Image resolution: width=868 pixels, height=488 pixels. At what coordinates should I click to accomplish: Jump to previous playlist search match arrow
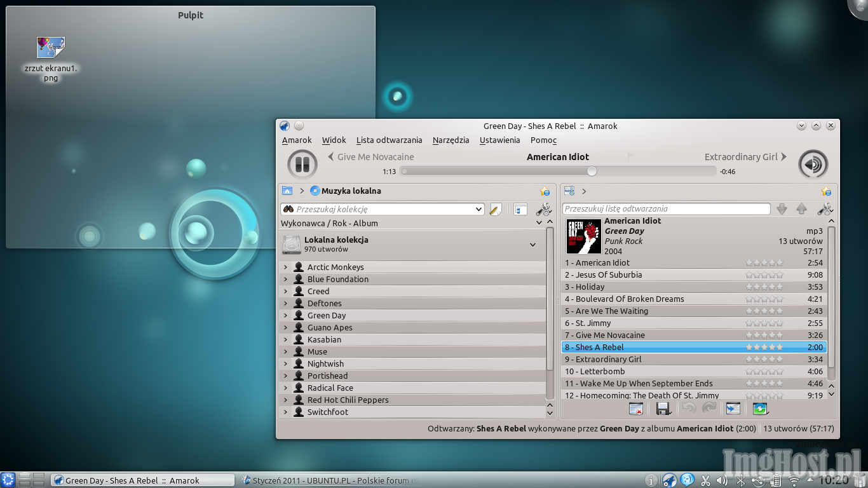tap(802, 208)
